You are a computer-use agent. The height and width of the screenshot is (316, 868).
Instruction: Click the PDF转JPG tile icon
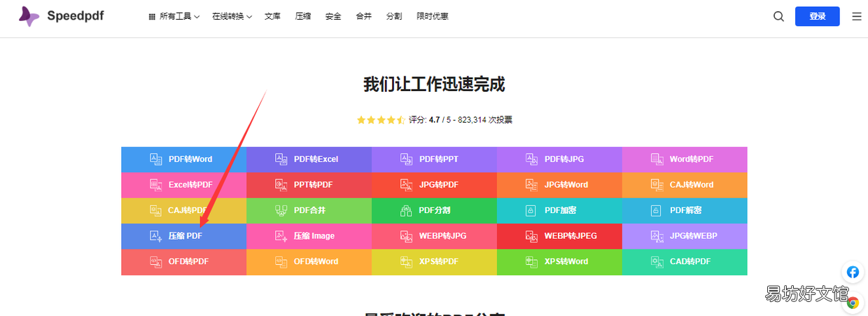coord(531,159)
